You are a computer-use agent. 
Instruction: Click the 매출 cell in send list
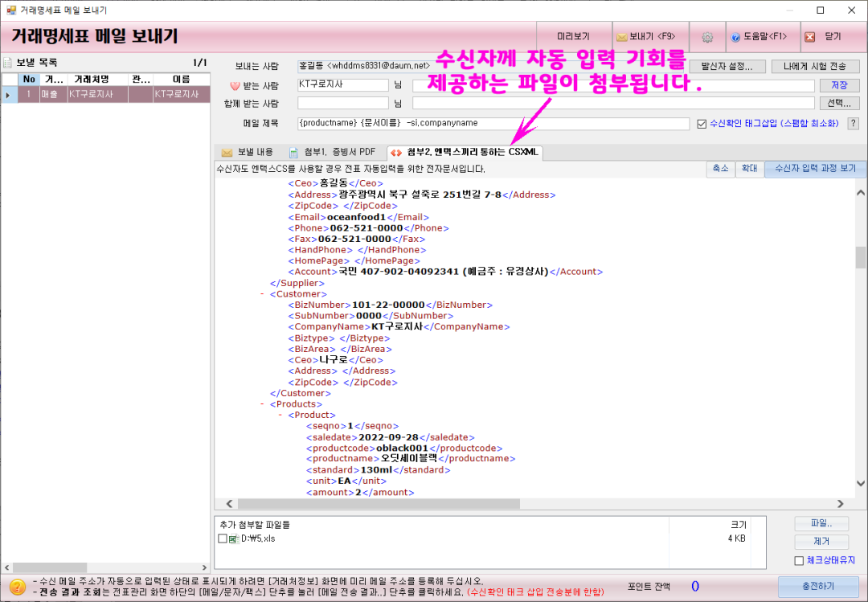pyautogui.click(x=53, y=94)
